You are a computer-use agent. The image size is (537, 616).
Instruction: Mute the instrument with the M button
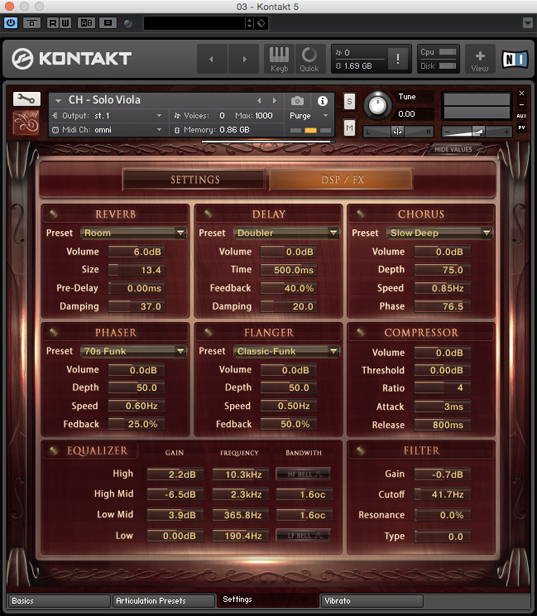349,128
